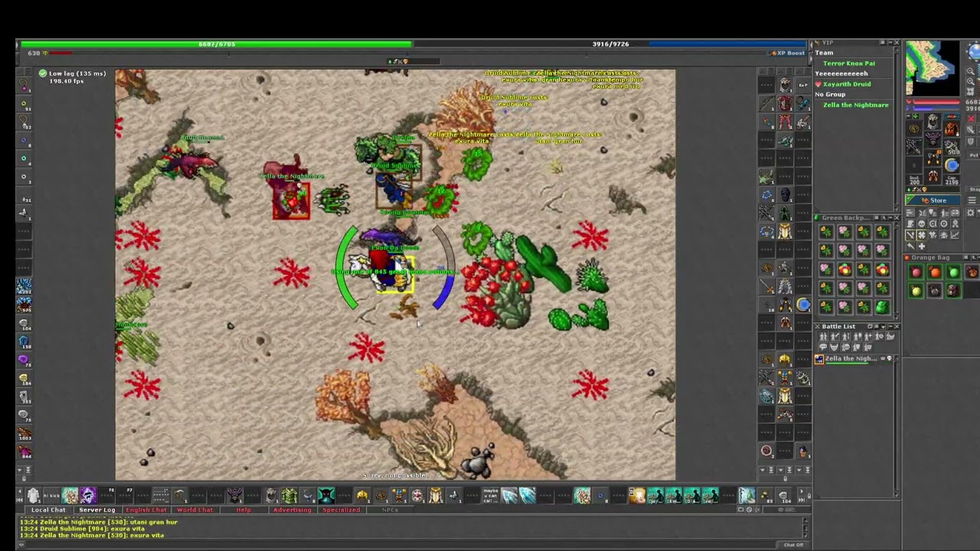Use the purple potion hotkey in left action bar
Screen dimensions: 980x551
point(24,360)
